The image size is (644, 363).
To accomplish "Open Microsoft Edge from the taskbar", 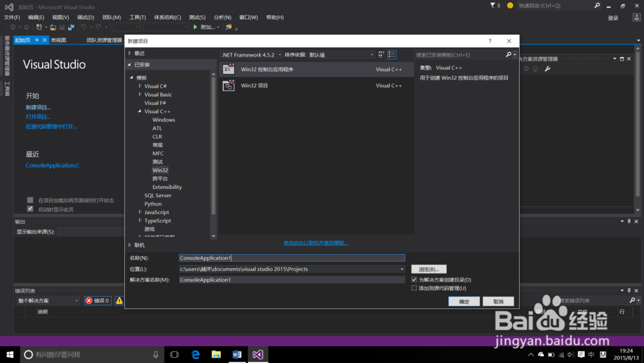I will [196, 355].
